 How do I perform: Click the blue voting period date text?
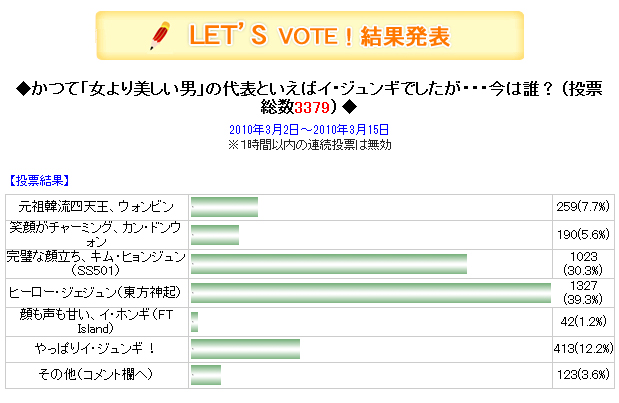309,129
